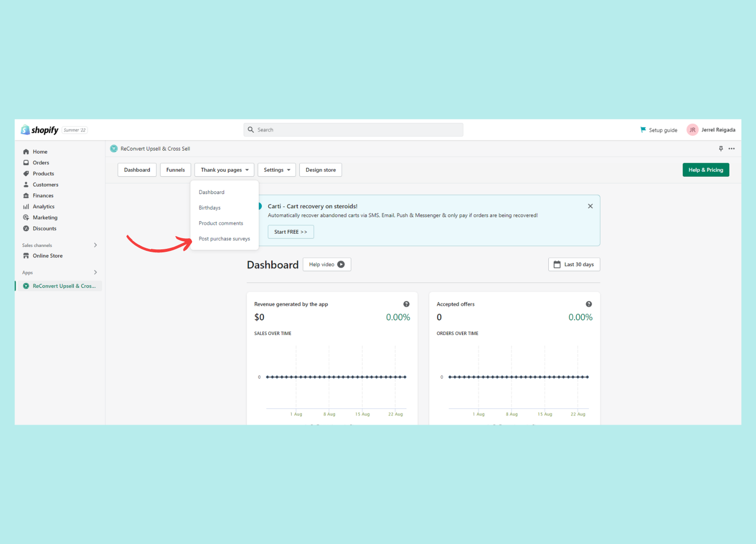Open the Settings dropdown

pyautogui.click(x=277, y=170)
